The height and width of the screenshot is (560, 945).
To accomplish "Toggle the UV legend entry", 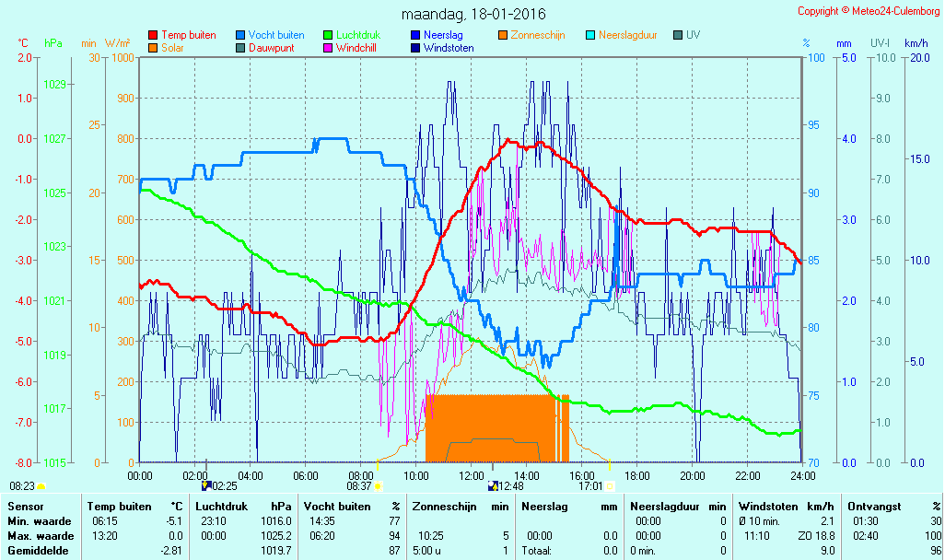I will 687,36.
